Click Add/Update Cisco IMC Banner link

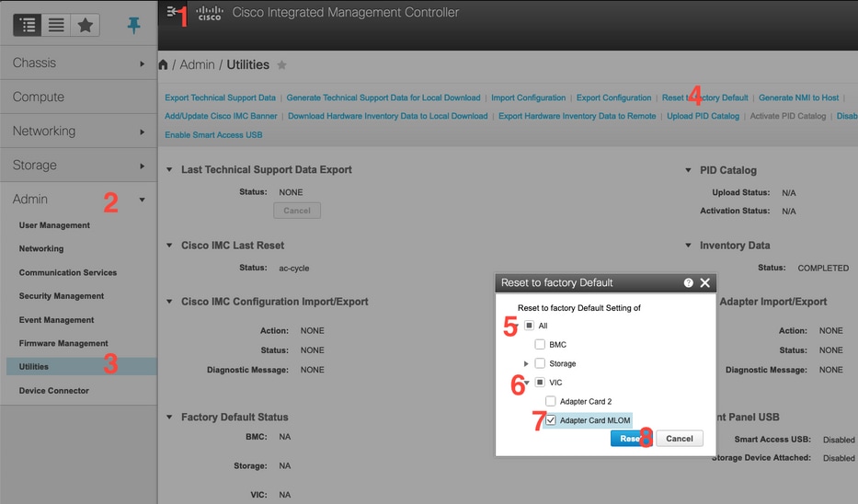221,116
